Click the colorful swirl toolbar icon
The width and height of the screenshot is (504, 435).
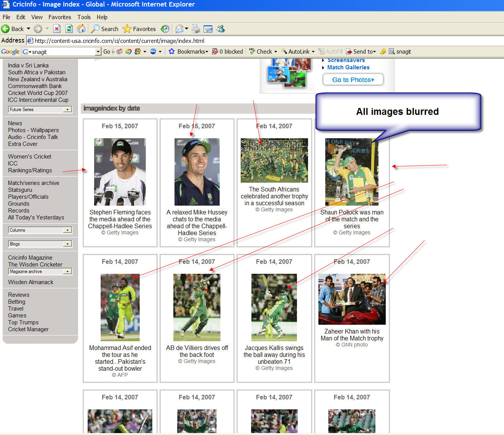[129, 52]
